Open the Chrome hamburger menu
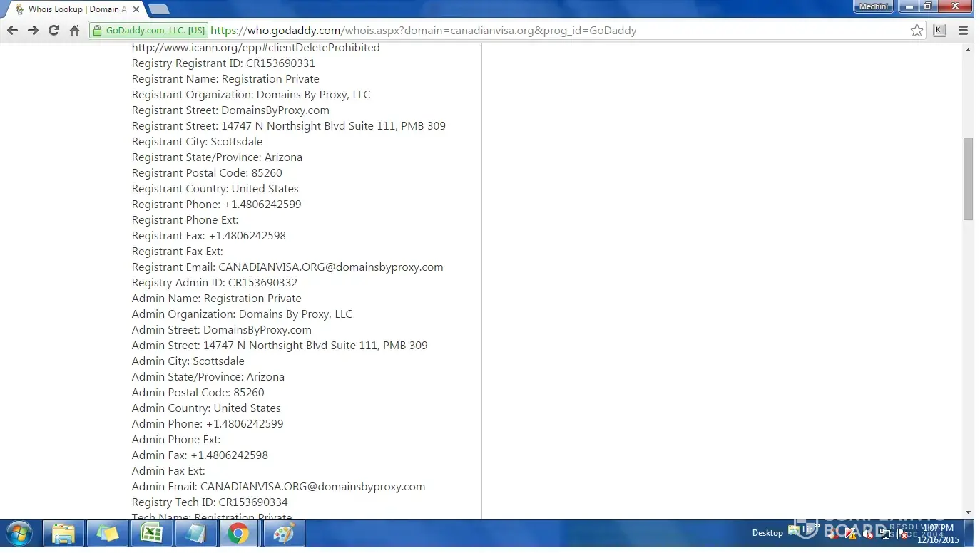Viewport: 980px width, 553px height. pos(963,30)
